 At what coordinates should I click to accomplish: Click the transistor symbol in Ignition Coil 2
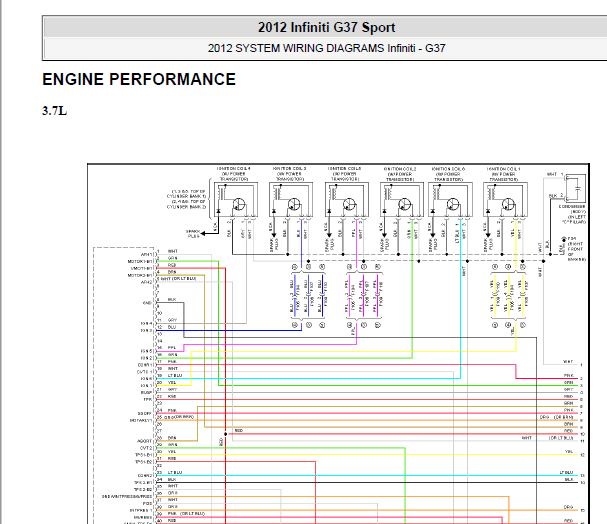[x=405, y=204]
